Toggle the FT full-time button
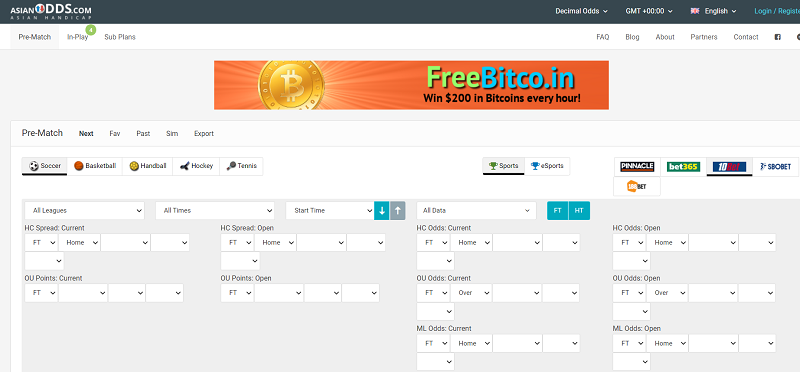The width and height of the screenshot is (800, 372). (x=558, y=211)
